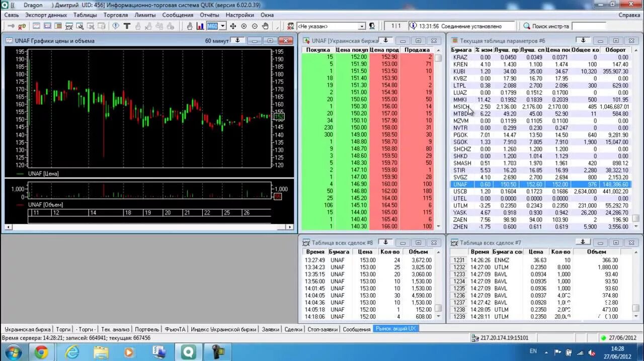Screen dimensions: 644x361
Task: Open the M60 timeframe dropdown
Action: coord(223,26)
